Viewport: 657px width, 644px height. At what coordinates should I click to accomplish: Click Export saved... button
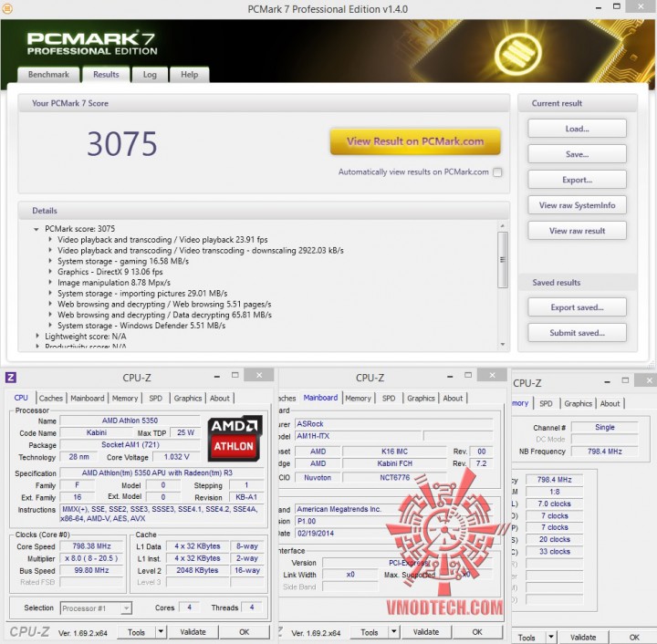pyautogui.click(x=577, y=307)
